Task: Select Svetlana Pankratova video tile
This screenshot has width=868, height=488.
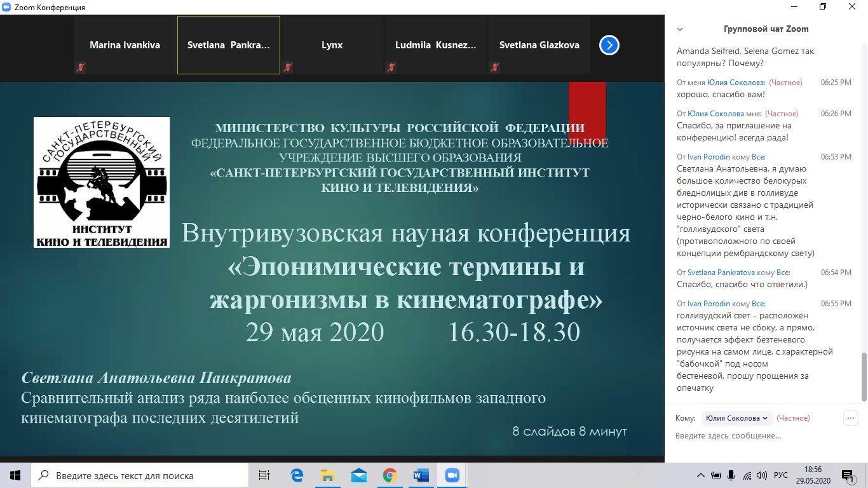Action: coord(229,45)
